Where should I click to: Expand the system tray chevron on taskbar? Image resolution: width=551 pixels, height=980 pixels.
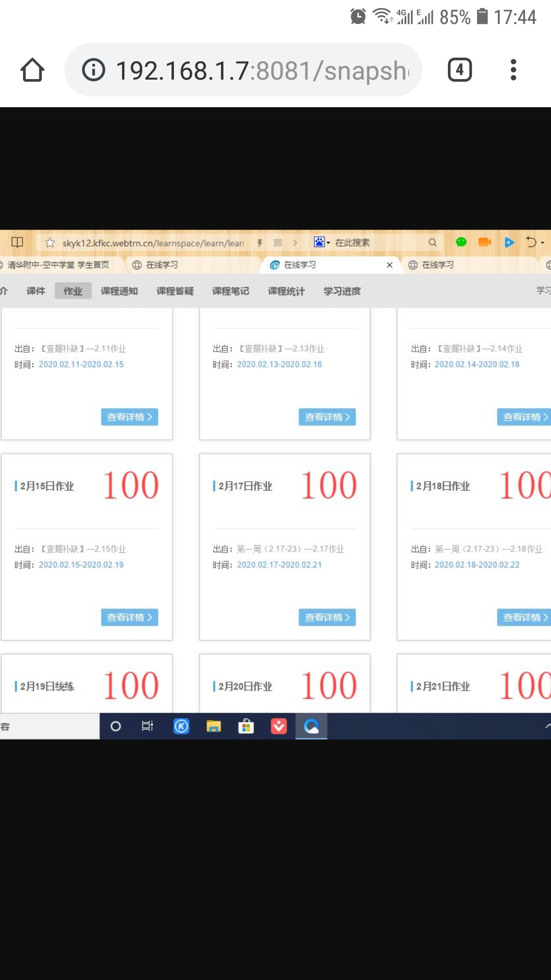[547, 726]
